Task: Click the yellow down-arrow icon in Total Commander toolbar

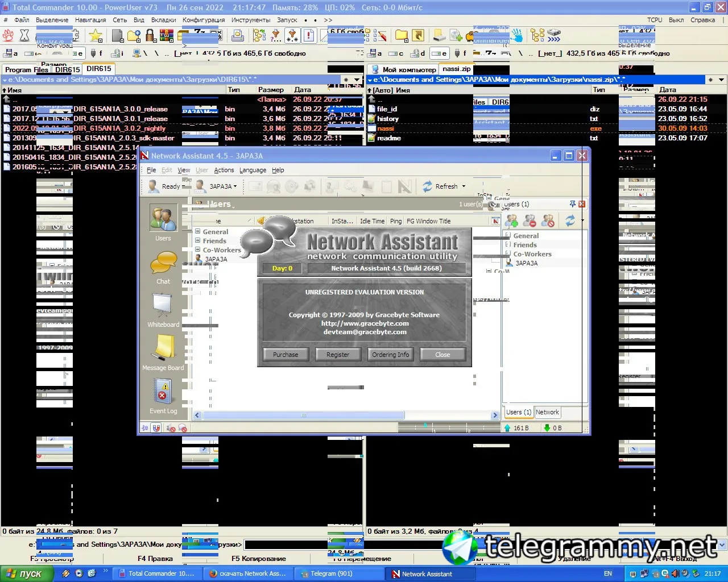Action: pyautogui.click(x=418, y=36)
